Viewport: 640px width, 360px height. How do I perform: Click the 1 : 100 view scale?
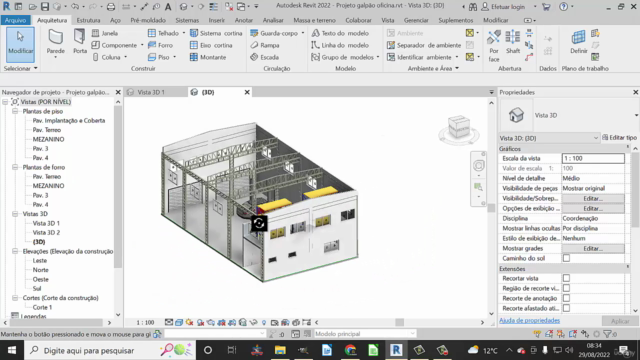click(x=145, y=322)
